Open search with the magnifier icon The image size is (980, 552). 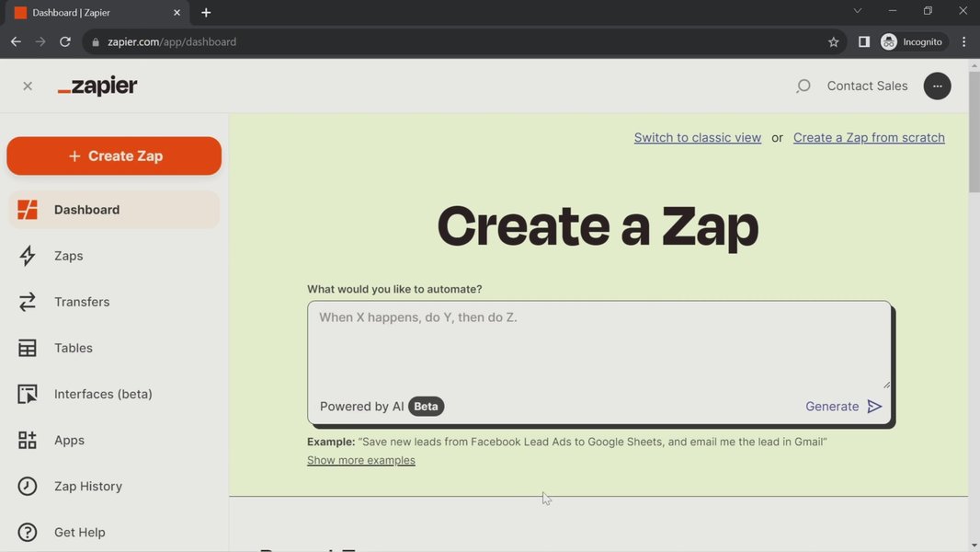803,86
